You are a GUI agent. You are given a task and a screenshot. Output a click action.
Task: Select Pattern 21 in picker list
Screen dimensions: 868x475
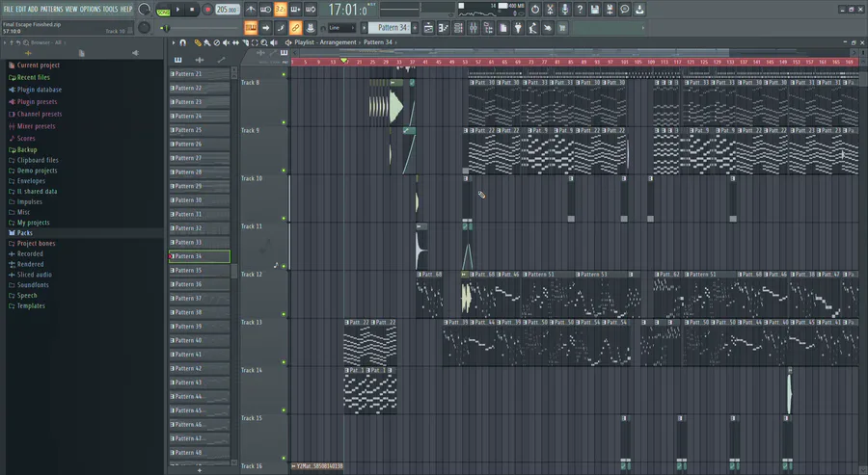pos(200,74)
